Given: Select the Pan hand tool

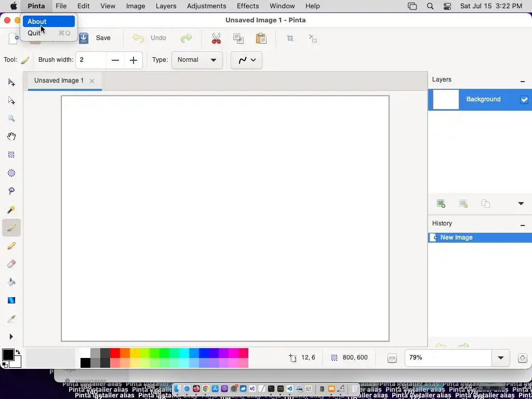Looking at the screenshot, I should coord(11,137).
